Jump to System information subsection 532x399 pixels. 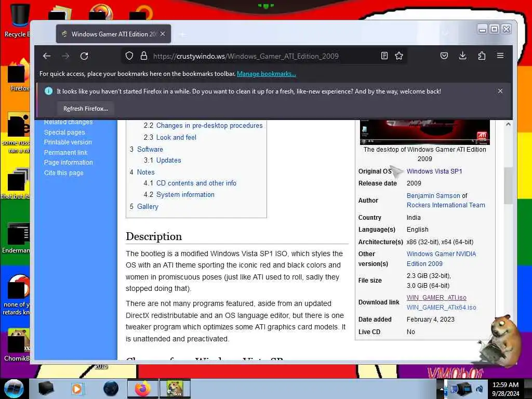tap(185, 195)
